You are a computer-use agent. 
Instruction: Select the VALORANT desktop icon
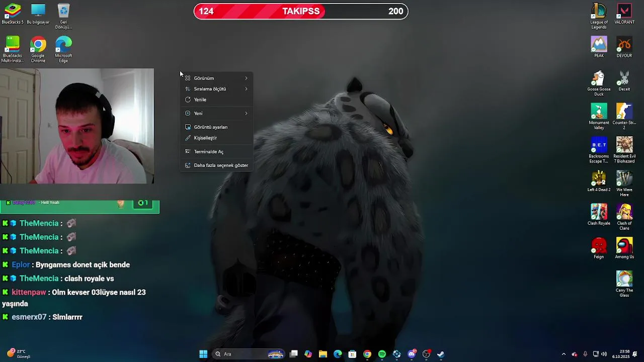coord(624,14)
